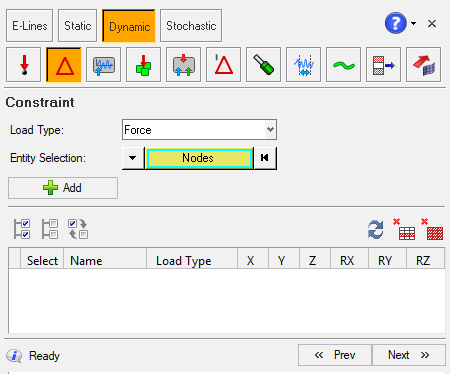The width and height of the screenshot is (450, 374).
Task: Click the blue refresh arrows icon
Action: tap(376, 230)
